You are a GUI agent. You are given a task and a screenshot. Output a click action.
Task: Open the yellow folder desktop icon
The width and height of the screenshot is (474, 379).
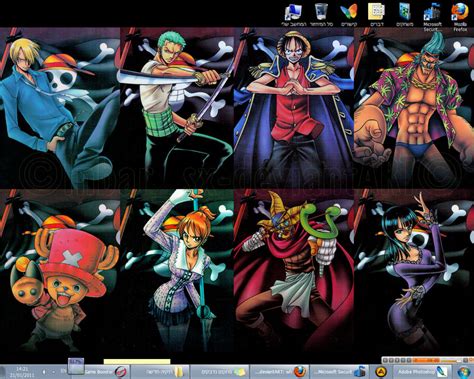(x=377, y=15)
